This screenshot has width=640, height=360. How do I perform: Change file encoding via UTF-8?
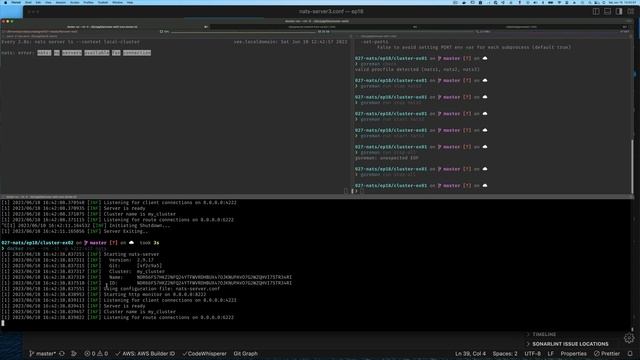pos(532,353)
